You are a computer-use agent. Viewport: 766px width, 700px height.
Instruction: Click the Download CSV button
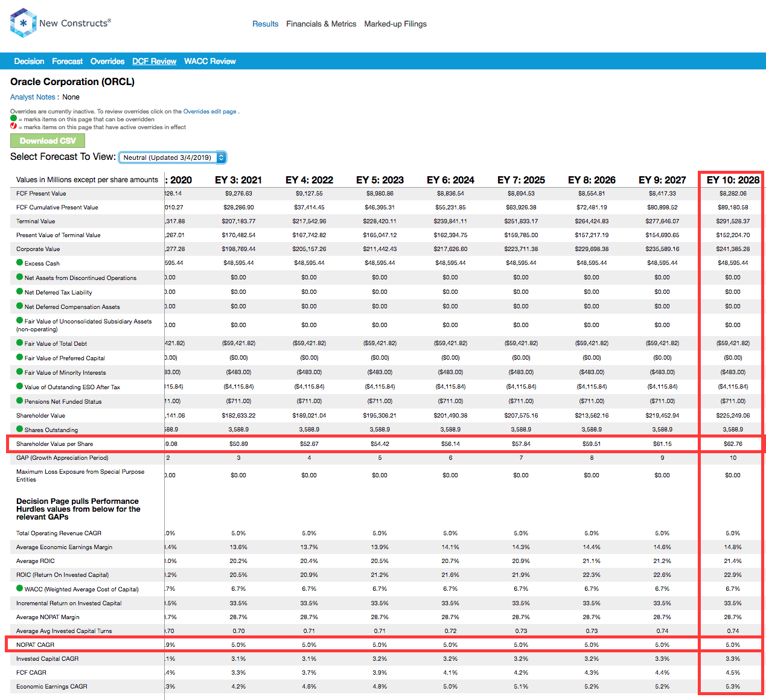(48, 141)
